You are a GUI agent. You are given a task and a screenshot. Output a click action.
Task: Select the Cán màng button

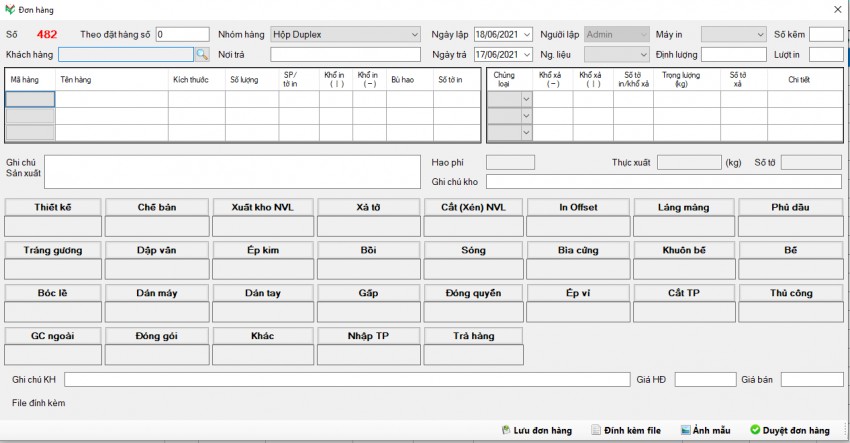tap(683, 207)
